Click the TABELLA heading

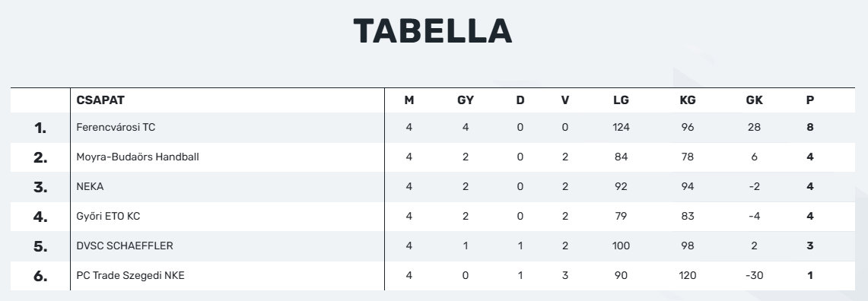(x=433, y=31)
